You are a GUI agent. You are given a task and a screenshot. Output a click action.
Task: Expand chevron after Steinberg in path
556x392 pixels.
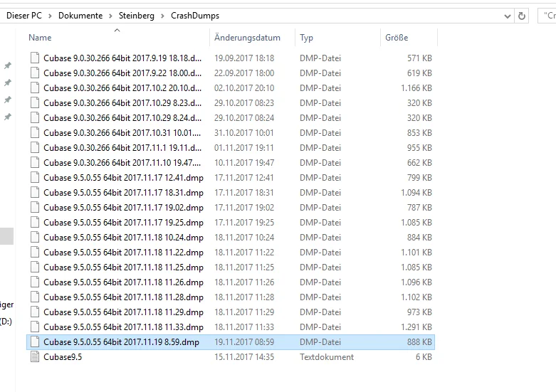162,16
